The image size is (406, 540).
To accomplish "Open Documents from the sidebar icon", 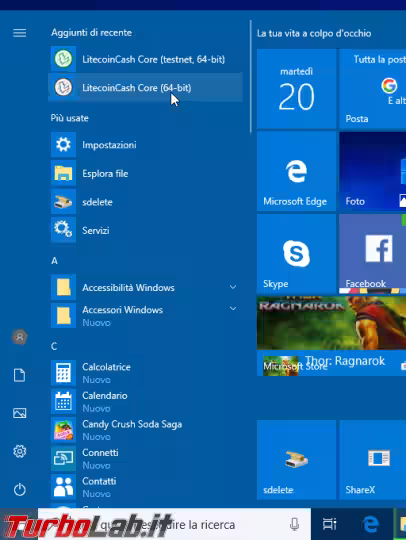I will pyautogui.click(x=20, y=375).
